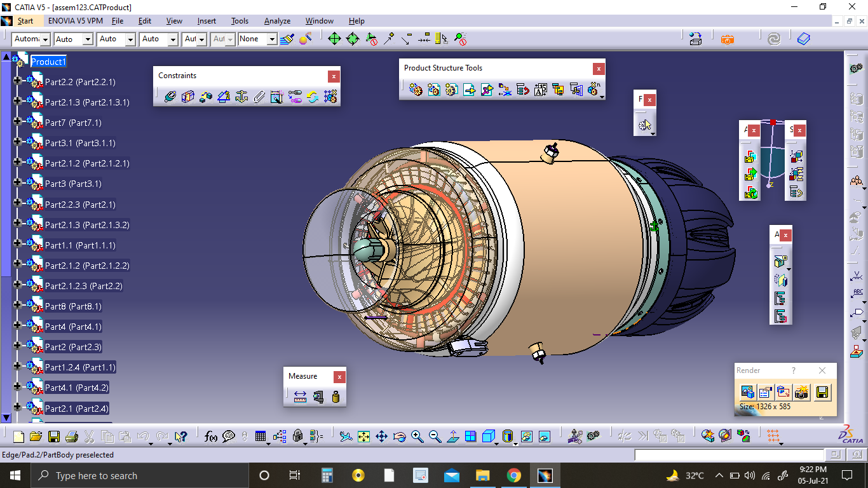Select Part1.1 (Part1.1.1) in the tree
The image size is (868, 488).
tap(80, 245)
